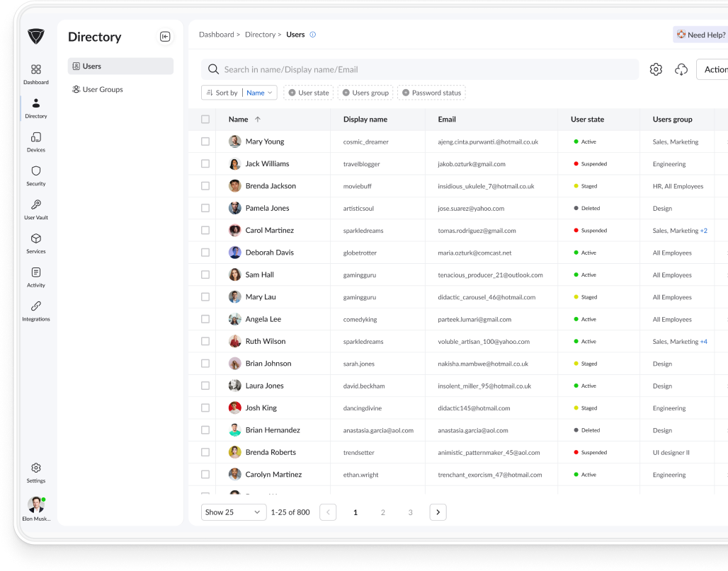The height and width of the screenshot is (571, 728).
Task: Click Dashboard breadcrumb
Action: [217, 35]
